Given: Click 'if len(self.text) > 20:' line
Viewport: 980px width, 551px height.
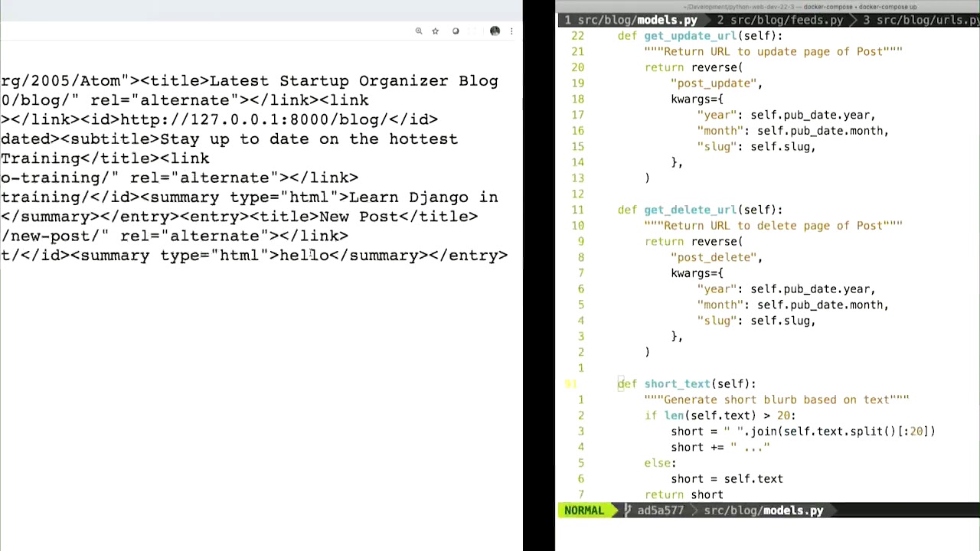Looking at the screenshot, I should (x=720, y=416).
